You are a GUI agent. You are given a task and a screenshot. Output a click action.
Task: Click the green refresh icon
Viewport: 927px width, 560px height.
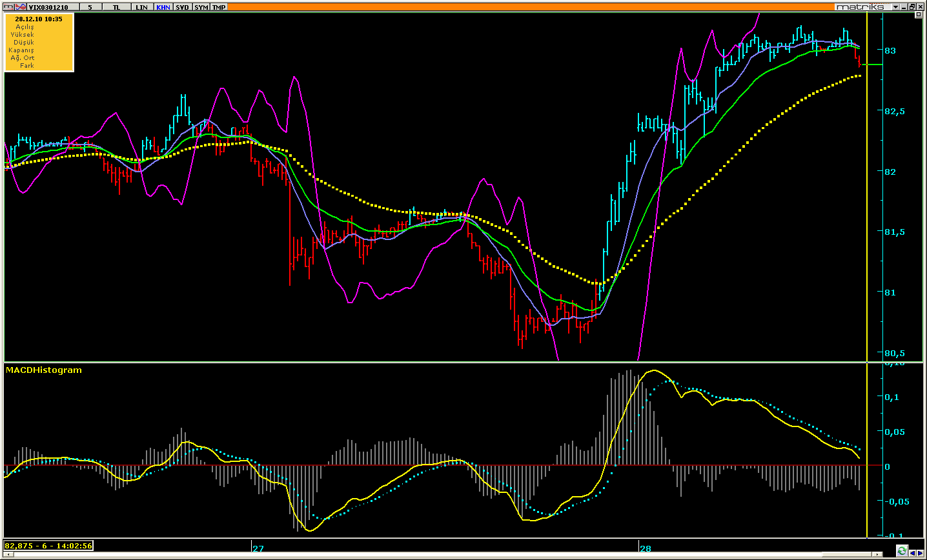coord(902,550)
